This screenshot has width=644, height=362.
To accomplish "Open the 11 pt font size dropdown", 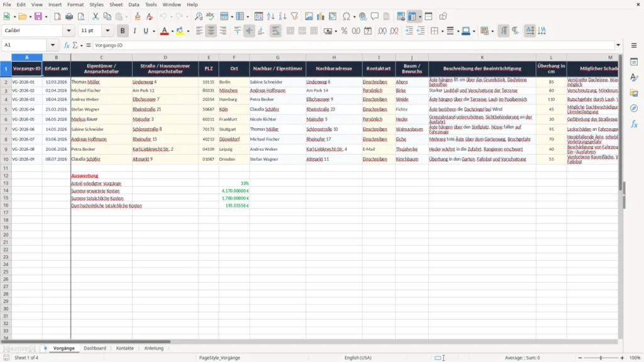I will (108, 31).
